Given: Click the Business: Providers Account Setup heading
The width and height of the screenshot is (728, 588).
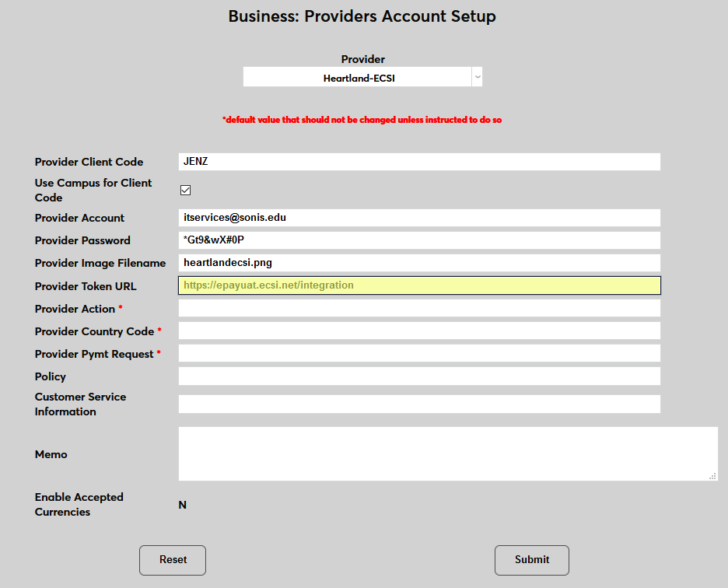Looking at the screenshot, I should click(362, 16).
